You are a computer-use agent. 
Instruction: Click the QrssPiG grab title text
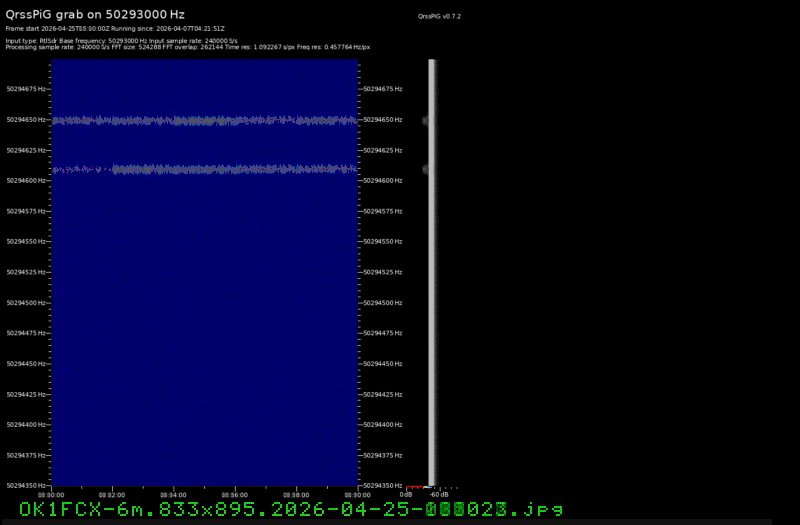coord(95,15)
